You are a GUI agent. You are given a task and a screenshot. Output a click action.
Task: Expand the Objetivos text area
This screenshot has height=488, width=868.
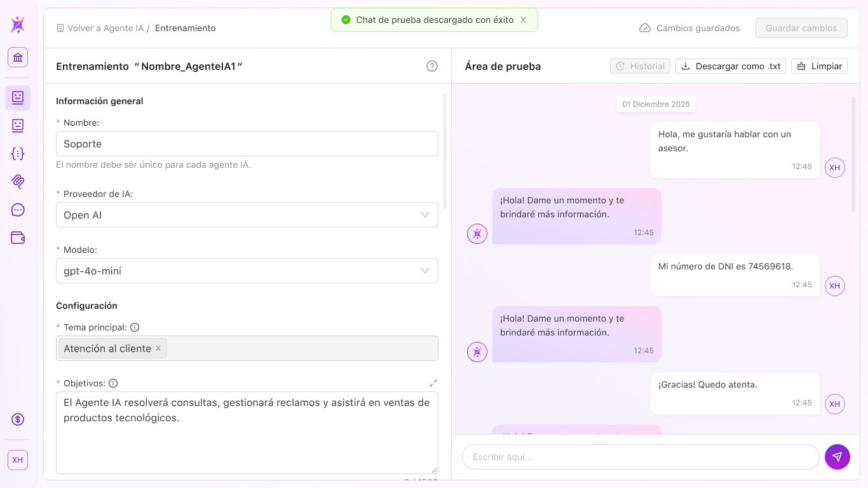tap(433, 383)
